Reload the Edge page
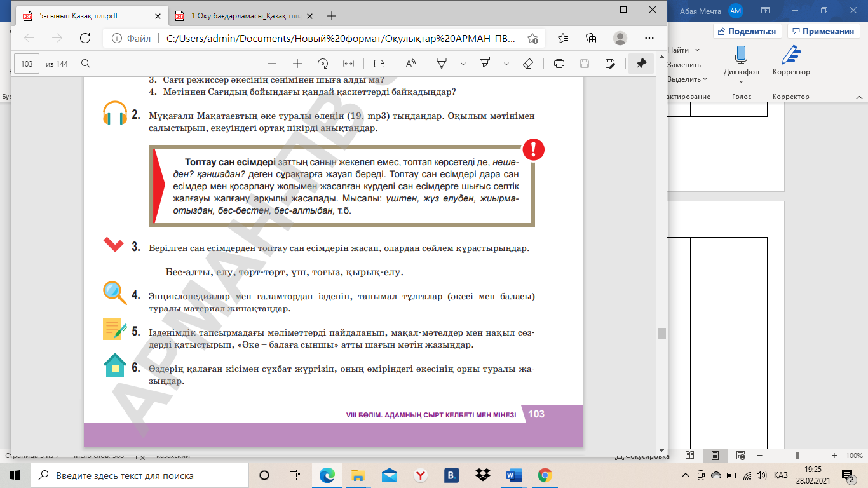The height and width of the screenshot is (488, 868). [x=85, y=38]
